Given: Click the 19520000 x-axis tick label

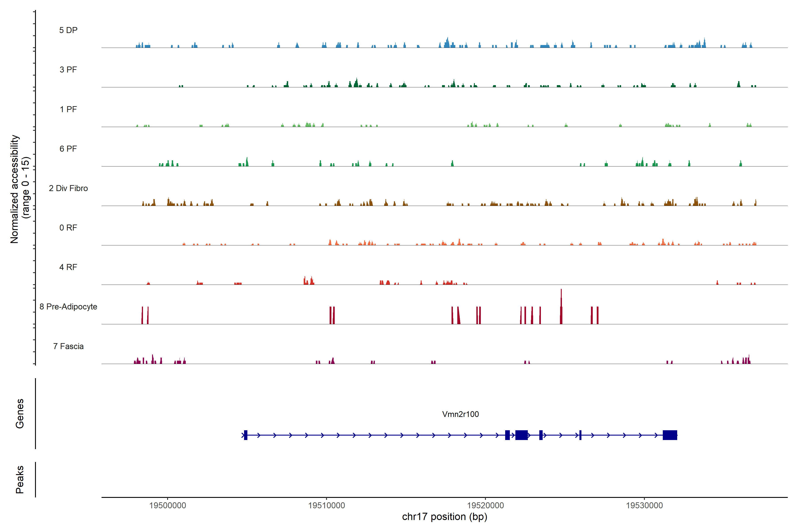Looking at the screenshot, I should click(485, 505).
